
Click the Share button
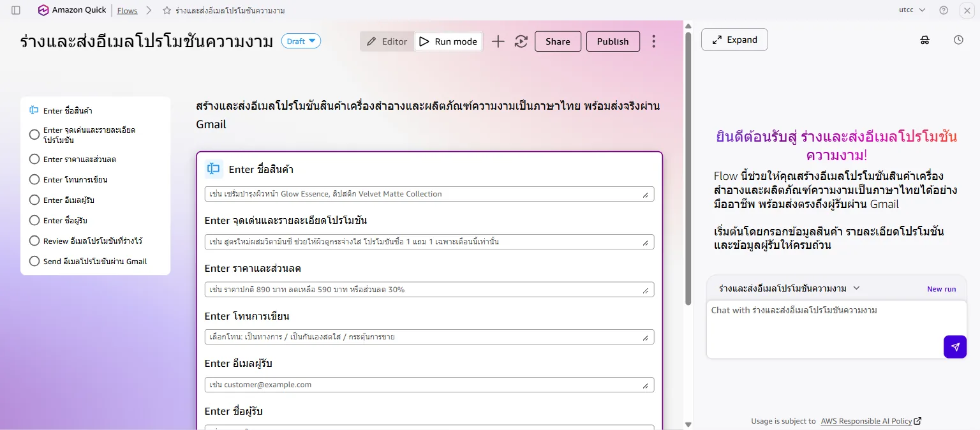(558, 41)
